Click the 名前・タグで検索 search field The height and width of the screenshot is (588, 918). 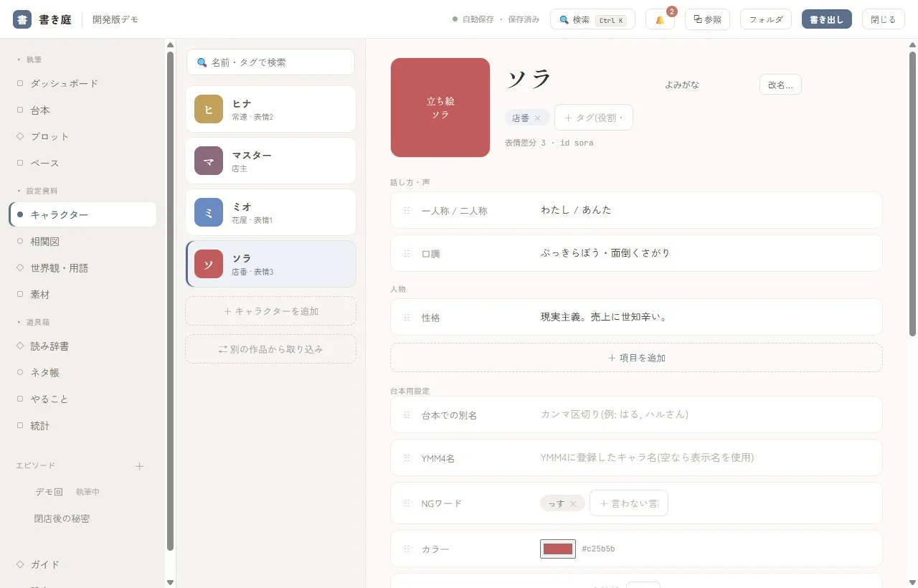(270, 62)
